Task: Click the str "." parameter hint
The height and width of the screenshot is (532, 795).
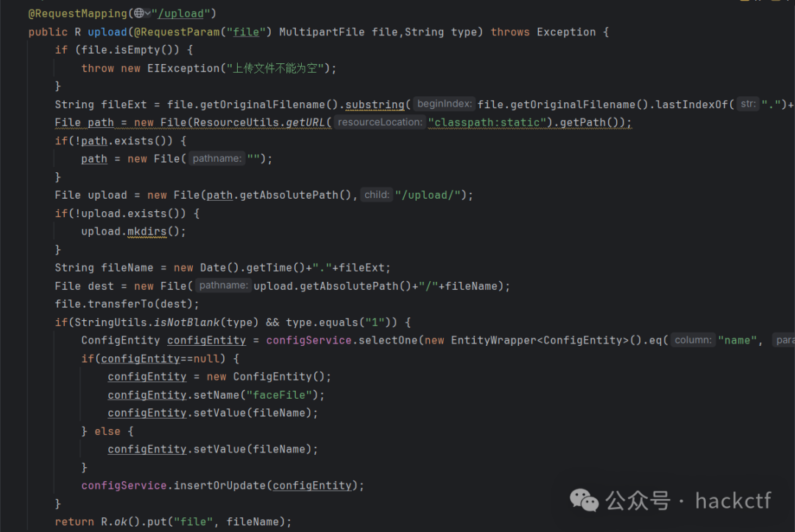Action: tap(747, 103)
